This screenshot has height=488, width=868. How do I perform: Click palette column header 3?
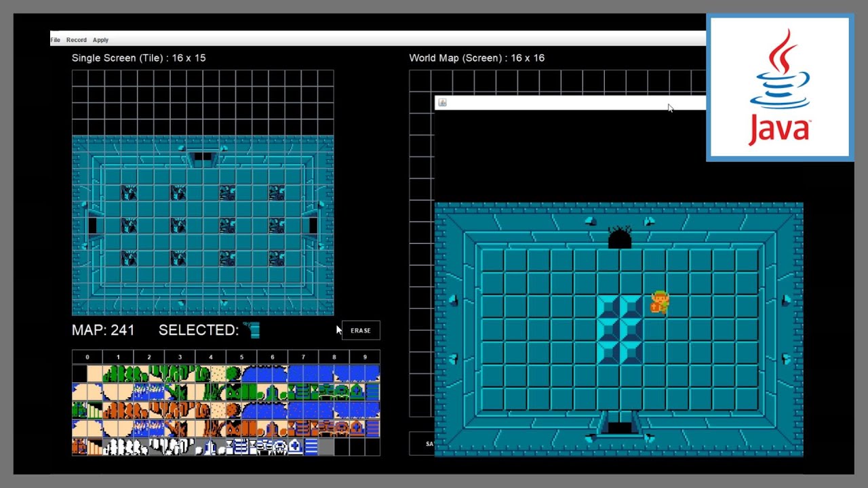(x=180, y=357)
